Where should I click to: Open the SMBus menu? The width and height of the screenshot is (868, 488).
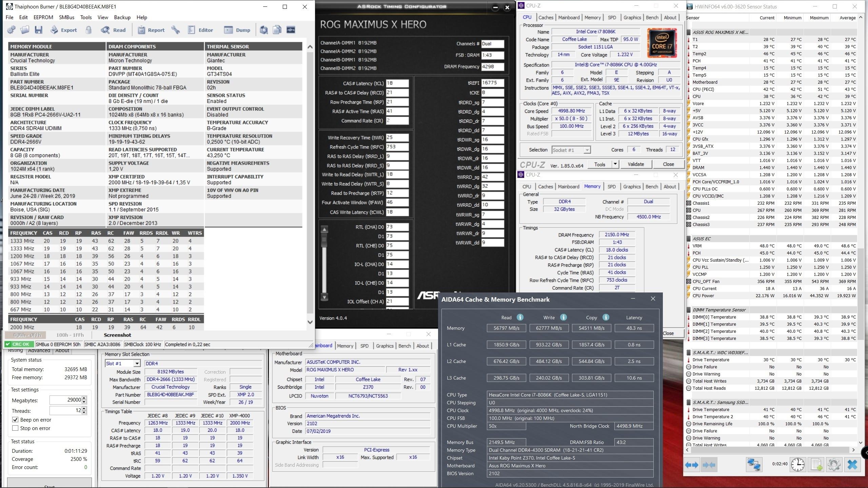pos(66,17)
